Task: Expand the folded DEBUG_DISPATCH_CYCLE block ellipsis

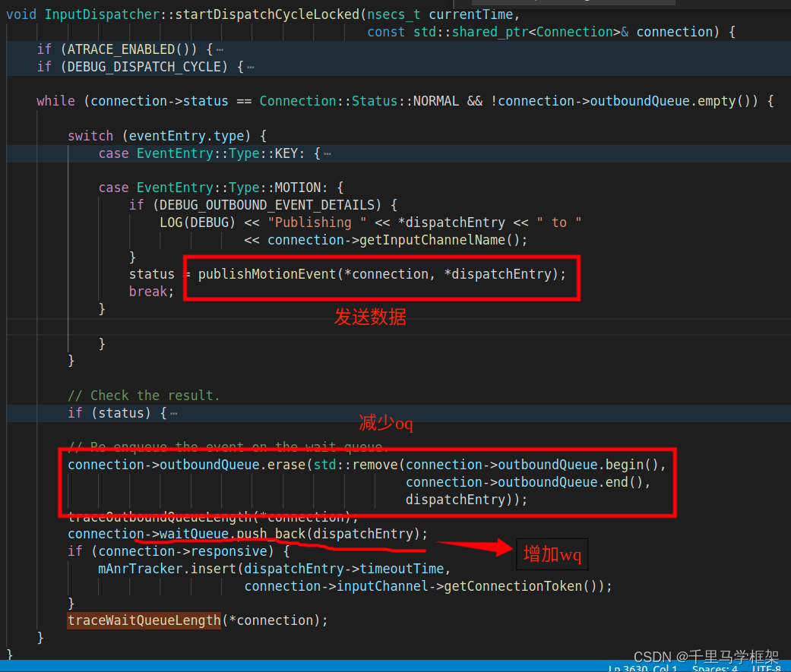Action: tap(250, 67)
